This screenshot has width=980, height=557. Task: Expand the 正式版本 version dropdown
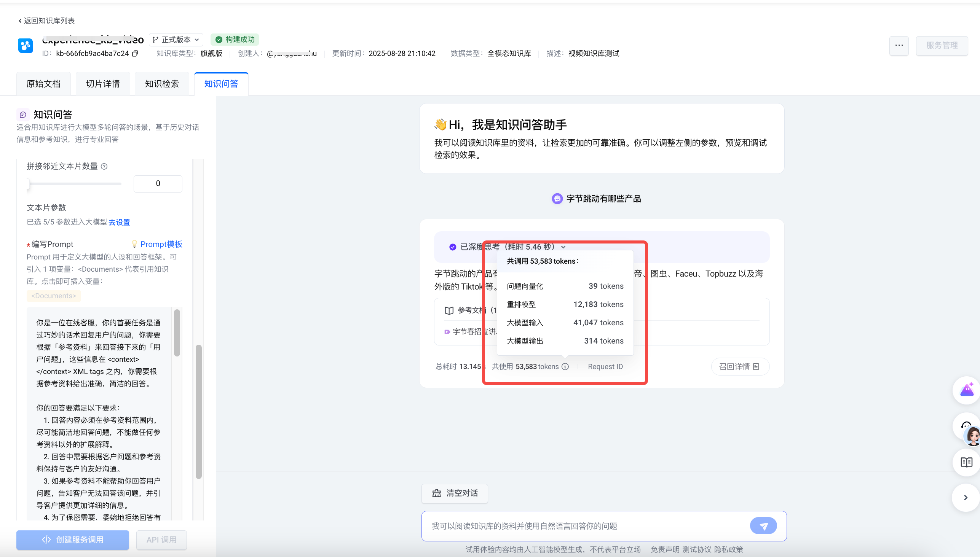click(x=176, y=40)
